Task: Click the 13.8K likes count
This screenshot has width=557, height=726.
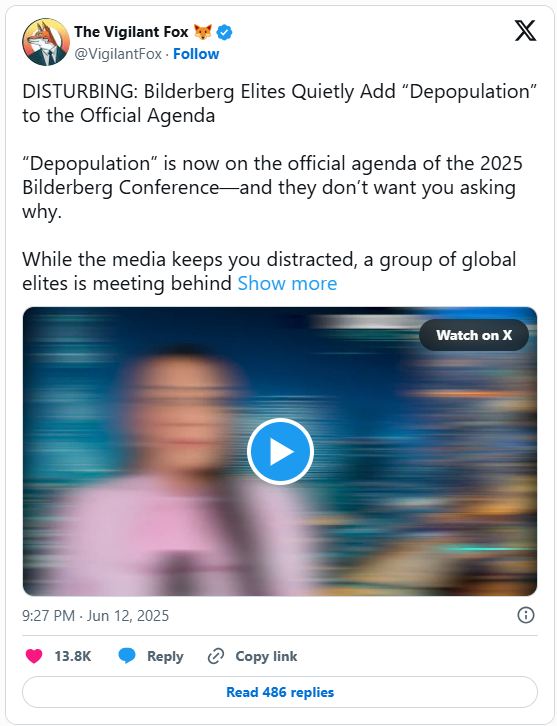Action: coord(73,656)
